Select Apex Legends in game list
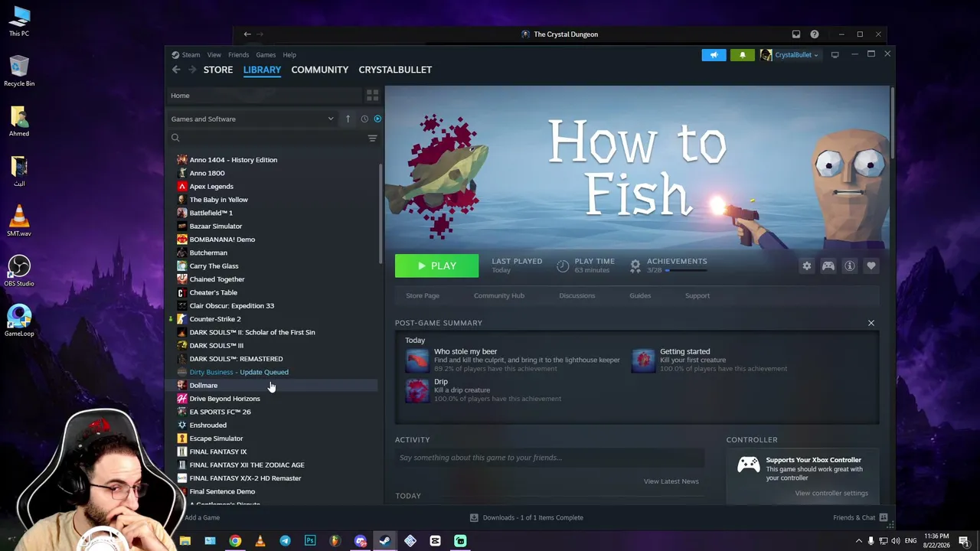Screen dimensions: 980x551 [x=211, y=187]
